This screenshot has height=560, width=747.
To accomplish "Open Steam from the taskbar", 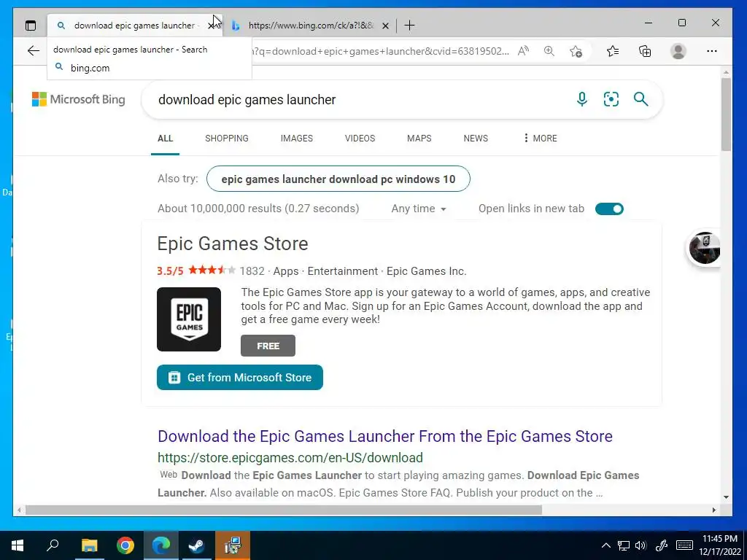I will pos(196,545).
